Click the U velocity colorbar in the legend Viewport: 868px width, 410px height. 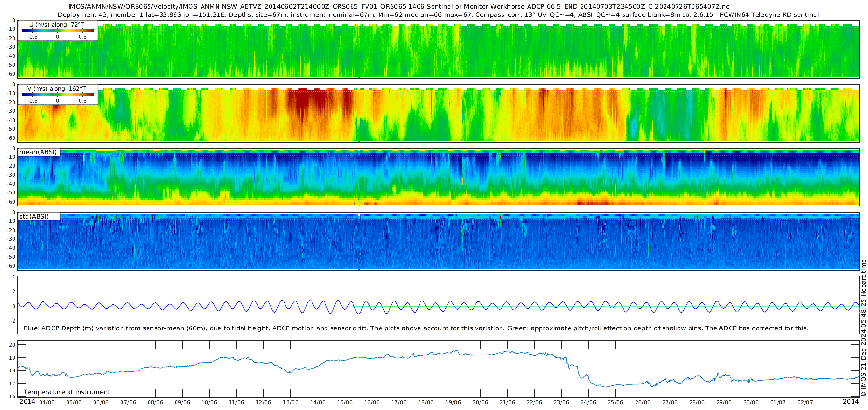58,30
